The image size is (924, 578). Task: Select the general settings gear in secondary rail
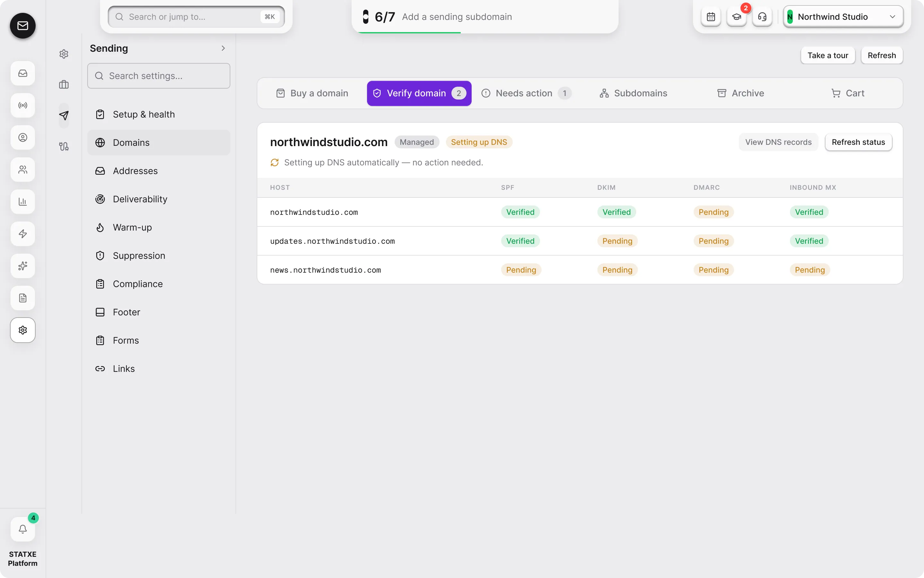pyautogui.click(x=64, y=54)
